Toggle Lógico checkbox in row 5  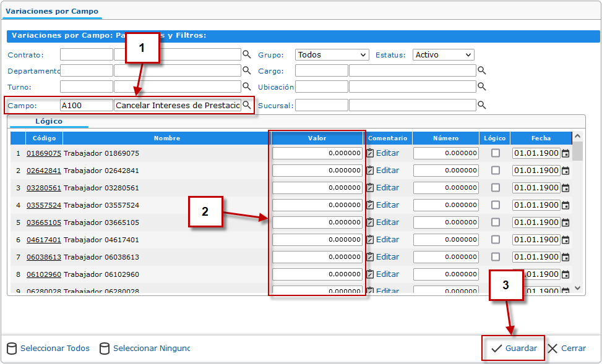pyautogui.click(x=496, y=222)
